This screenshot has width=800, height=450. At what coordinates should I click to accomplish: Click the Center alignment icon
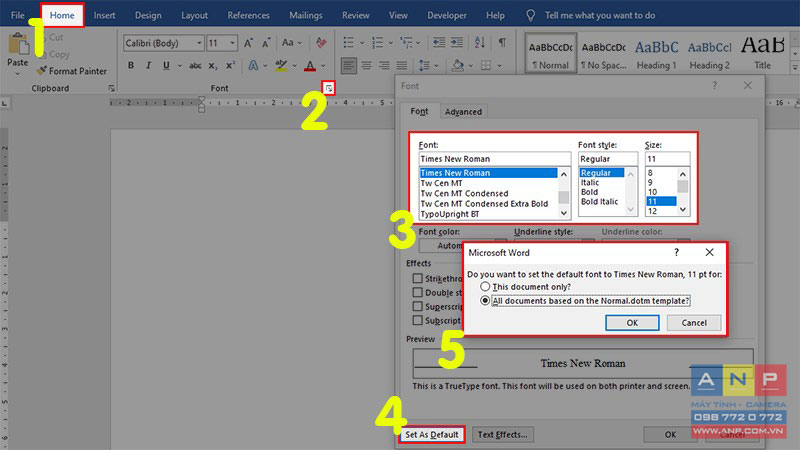click(x=366, y=65)
